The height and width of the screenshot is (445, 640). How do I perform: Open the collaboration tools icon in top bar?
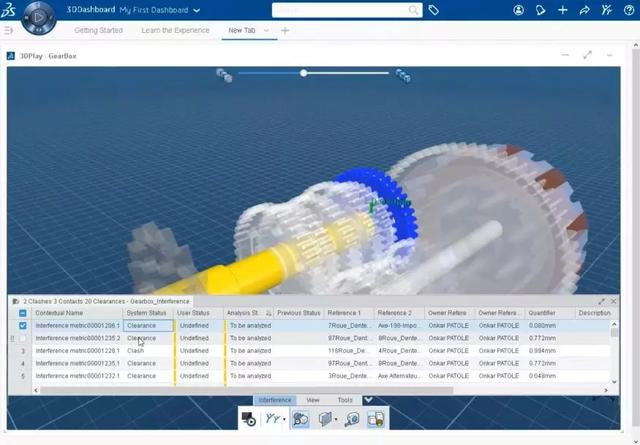tap(607, 10)
